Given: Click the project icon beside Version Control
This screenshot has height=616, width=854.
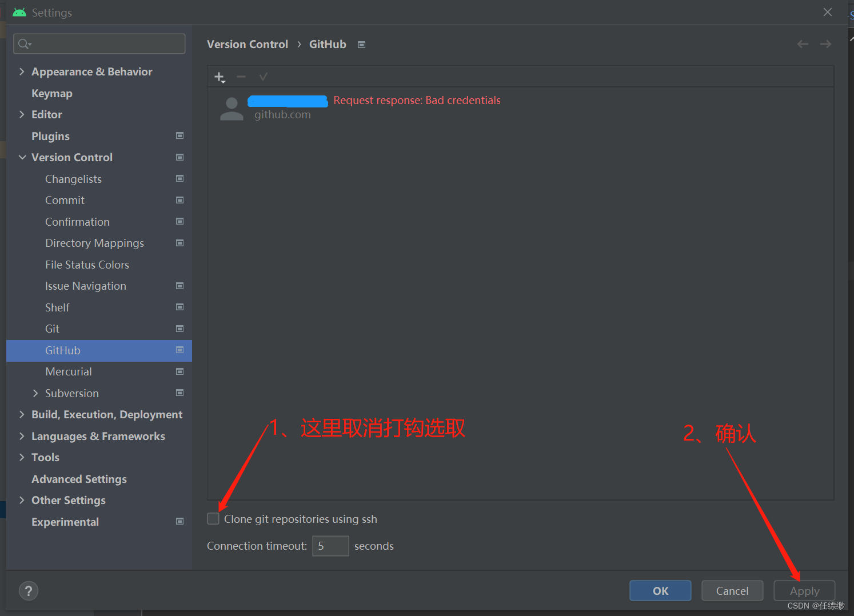Looking at the screenshot, I should 179,157.
